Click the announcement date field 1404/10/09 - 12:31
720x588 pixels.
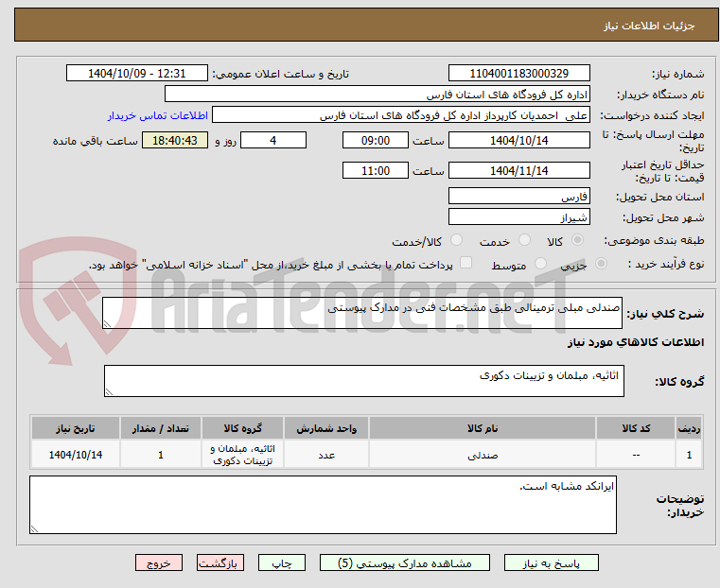coord(137,74)
